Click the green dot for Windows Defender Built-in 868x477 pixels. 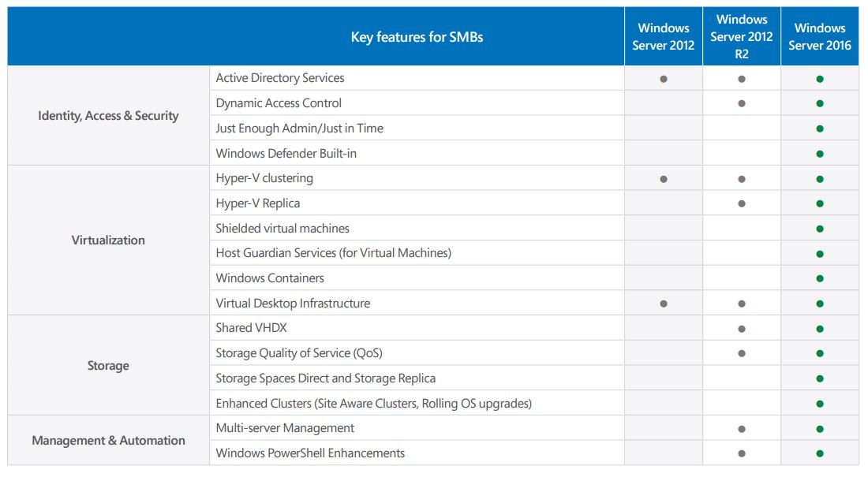(820, 153)
